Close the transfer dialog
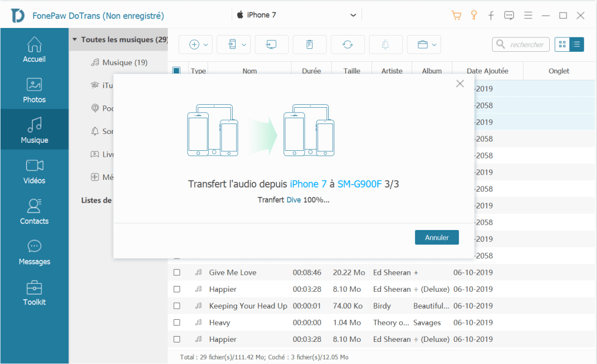597x364 pixels. click(x=460, y=84)
